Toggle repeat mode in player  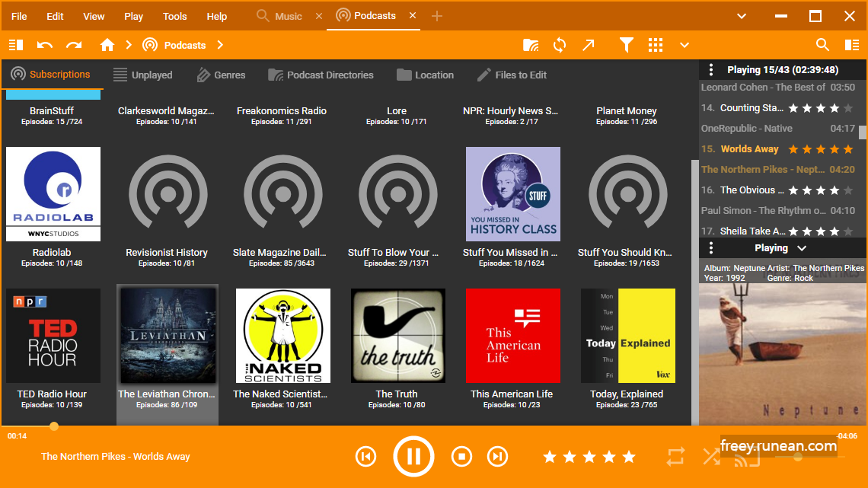pyautogui.click(x=675, y=457)
